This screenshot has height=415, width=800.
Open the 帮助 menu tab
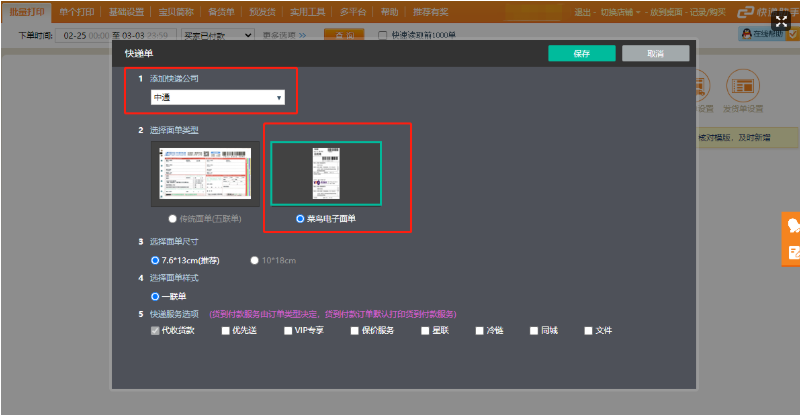coord(389,12)
